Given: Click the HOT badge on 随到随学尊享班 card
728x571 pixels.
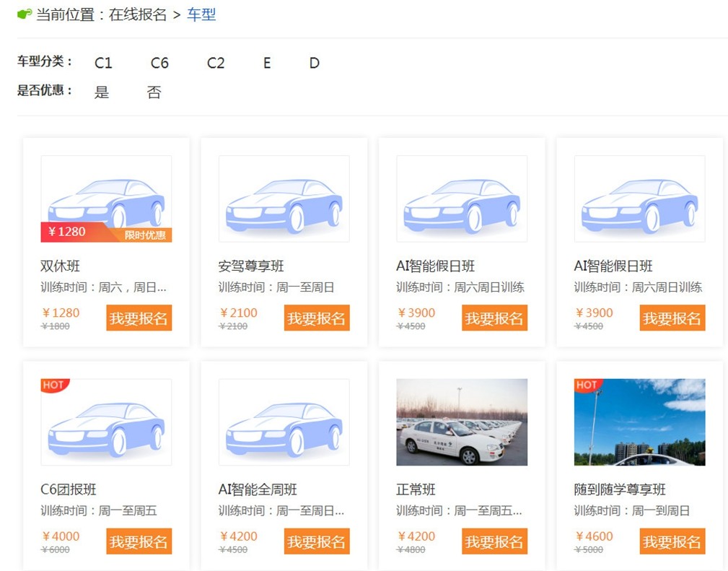Looking at the screenshot, I should pyautogui.click(x=587, y=385).
